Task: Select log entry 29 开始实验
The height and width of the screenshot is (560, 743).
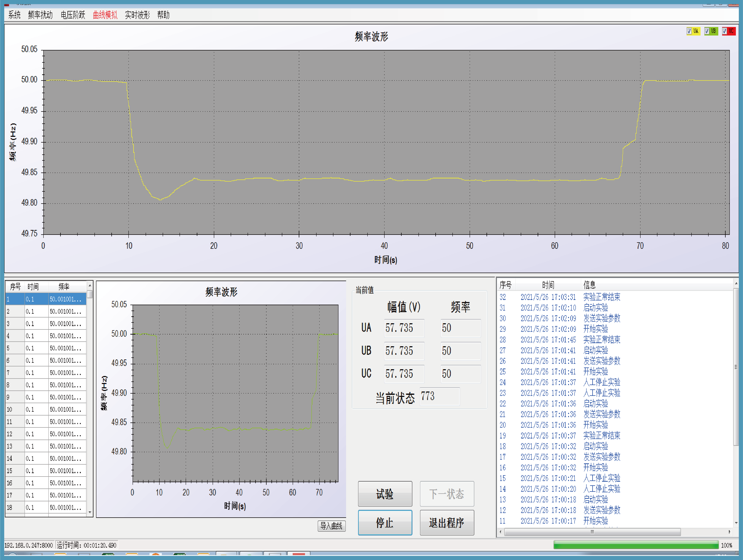Action: coord(615,329)
